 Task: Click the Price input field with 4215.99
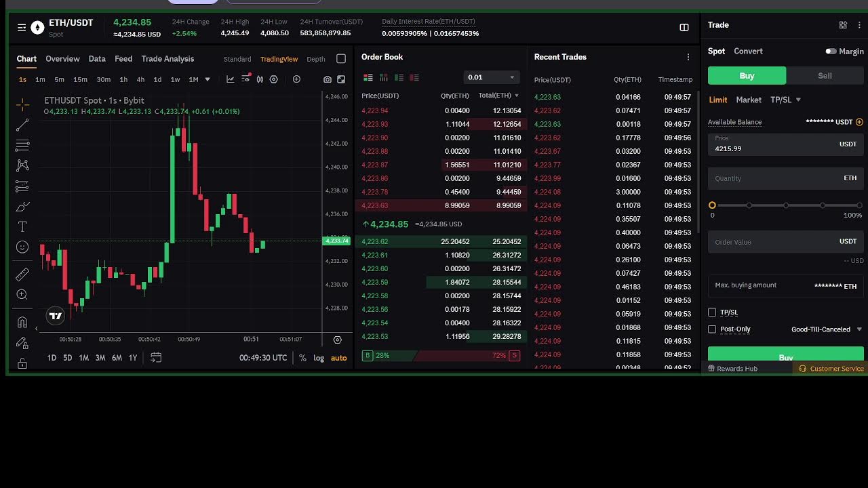tap(786, 144)
